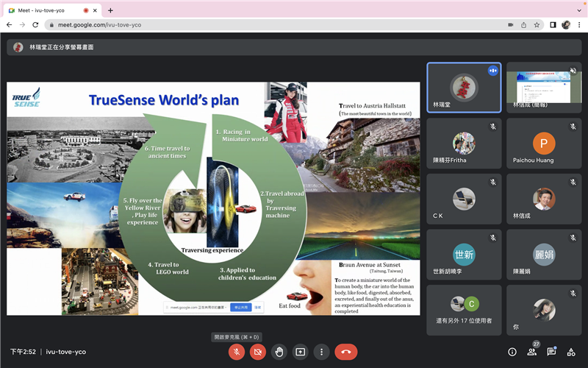Show the participants people panel
The height and width of the screenshot is (368, 588).
[531, 352]
